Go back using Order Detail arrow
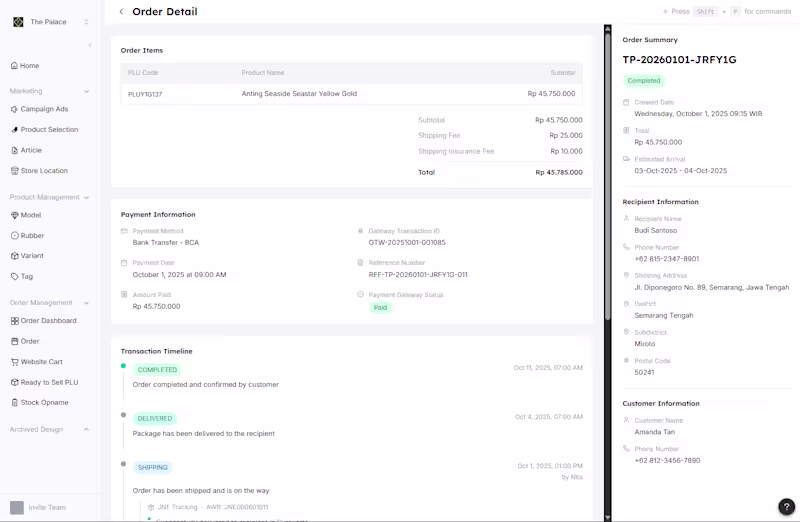 pyautogui.click(x=121, y=11)
